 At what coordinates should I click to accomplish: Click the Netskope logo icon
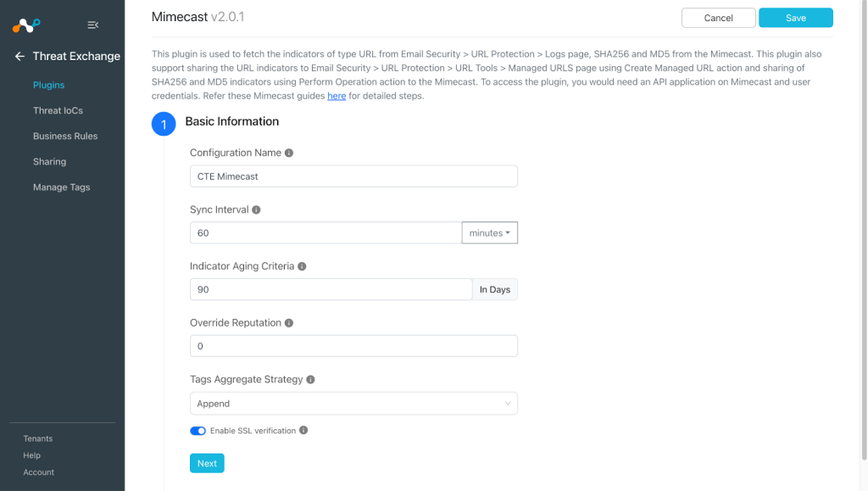point(26,25)
